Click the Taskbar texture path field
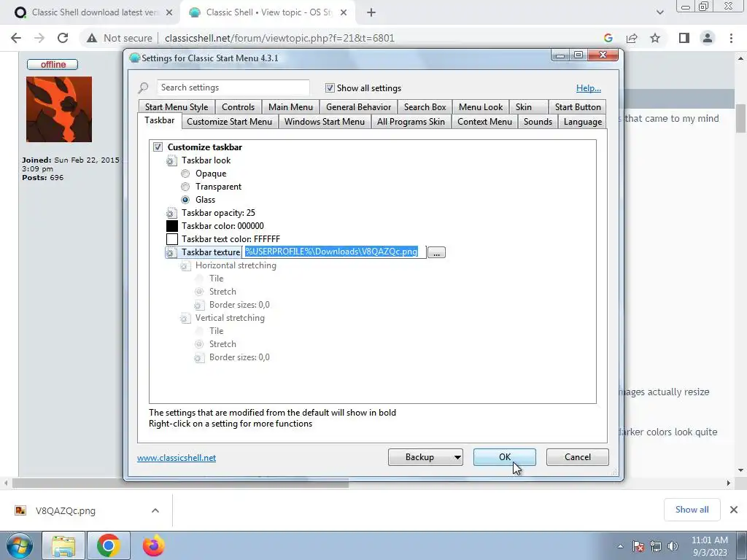This screenshot has width=747, height=560. [x=334, y=252]
